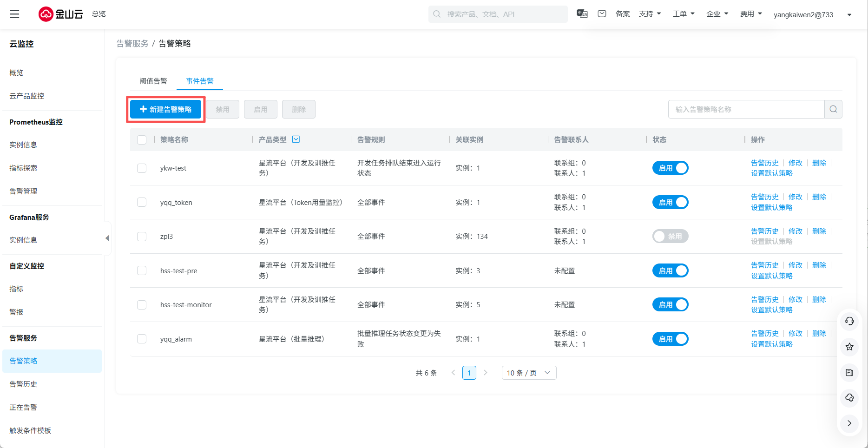This screenshot has width=868, height=448.
Task: Tick the checkbox for yqq_token row
Action: pos(142,202)
